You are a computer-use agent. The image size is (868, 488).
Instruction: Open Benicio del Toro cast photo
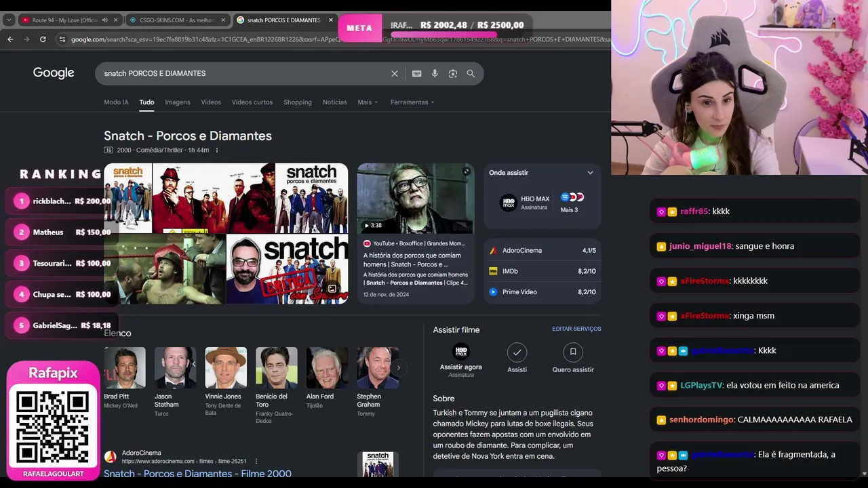pos(277,368)
